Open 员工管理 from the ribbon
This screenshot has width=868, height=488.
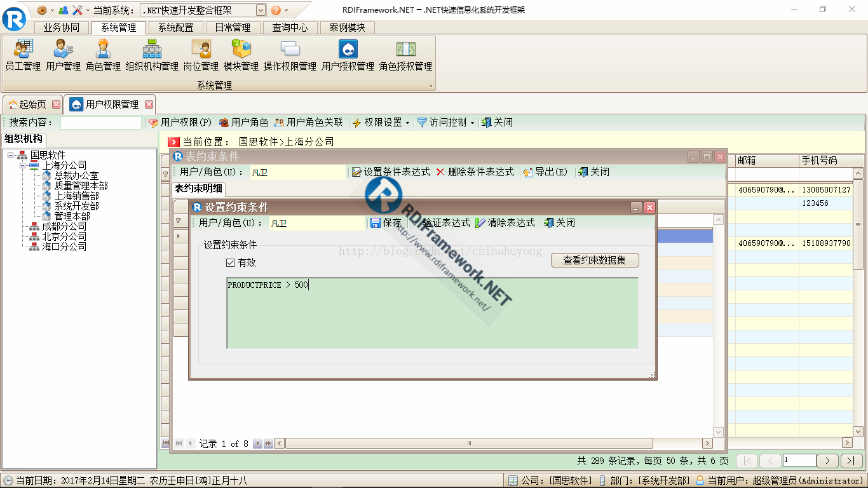click(23, 55)
